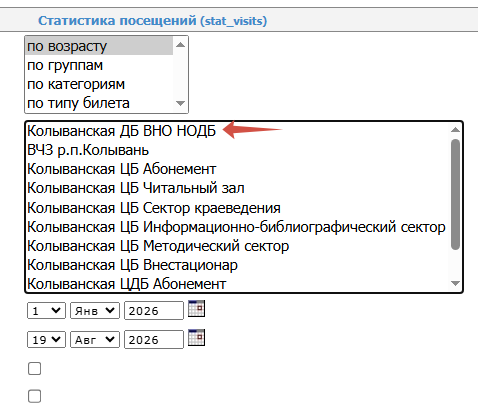Image resolution: width=478 pixels, height=407 pixels.
Task: Select 'по категориям' statistics option
Action: [x=99, y=84]
